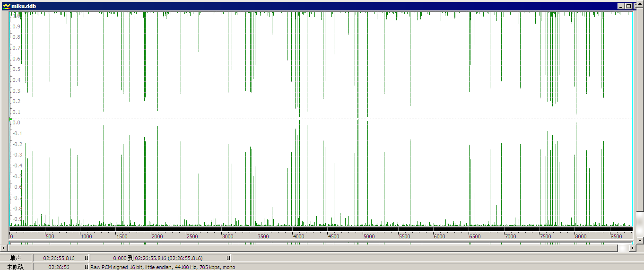Viewport: 644px width, 270px height.
Task: Click the 单声 channel status field
Action: 16,258
